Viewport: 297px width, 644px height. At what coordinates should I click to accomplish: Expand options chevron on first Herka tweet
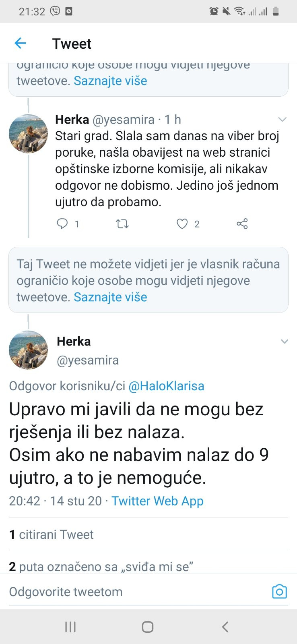(x=283, y=120)
